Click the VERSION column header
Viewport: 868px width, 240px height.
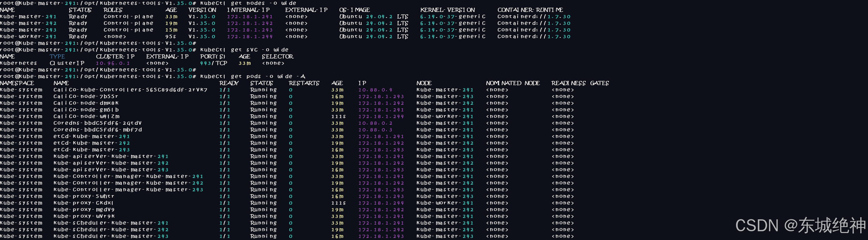203,10
